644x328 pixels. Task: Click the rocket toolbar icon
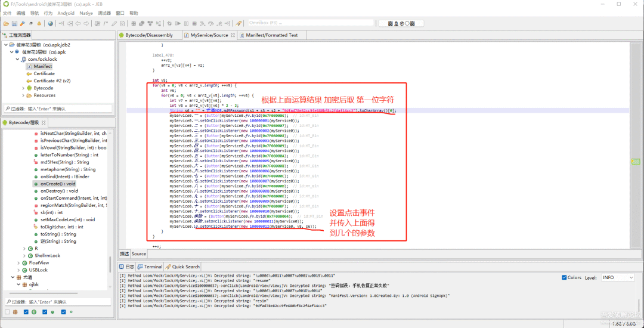pos(238,23)
